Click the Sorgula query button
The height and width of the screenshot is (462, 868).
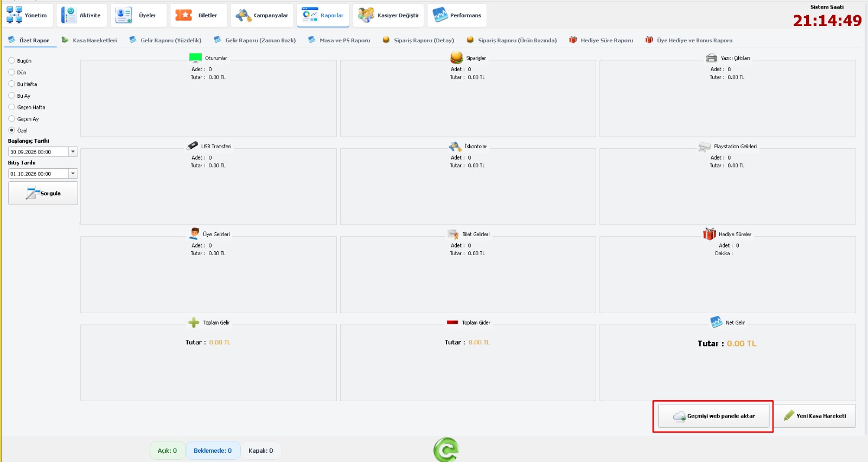point(43,193)
